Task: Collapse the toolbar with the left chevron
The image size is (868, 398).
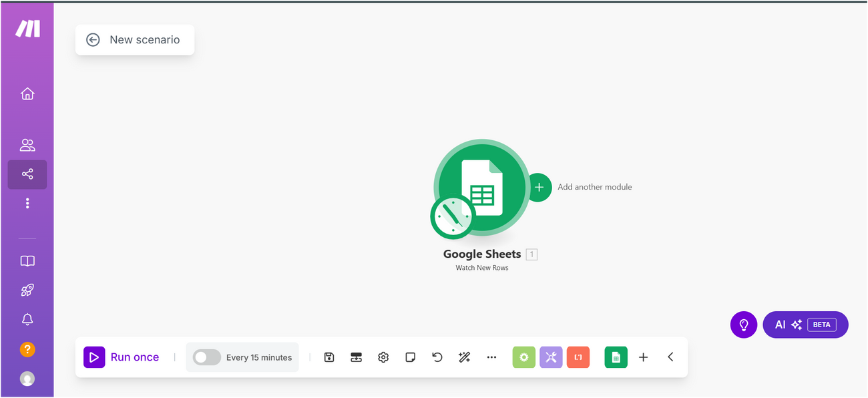Action: click(670, 357)
